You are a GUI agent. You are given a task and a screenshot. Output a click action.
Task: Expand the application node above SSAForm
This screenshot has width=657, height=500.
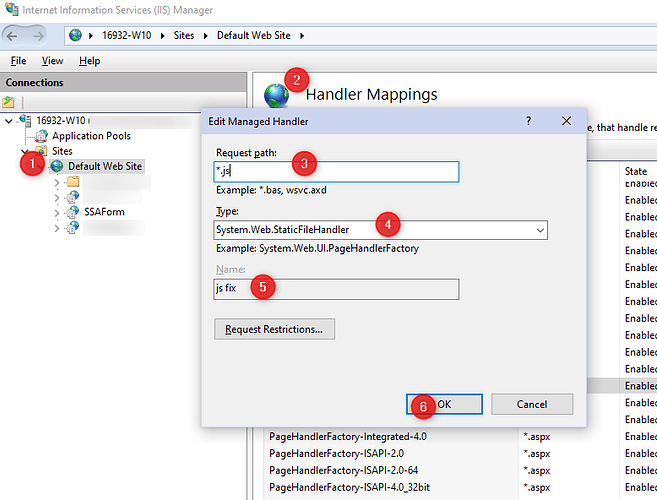57,197
